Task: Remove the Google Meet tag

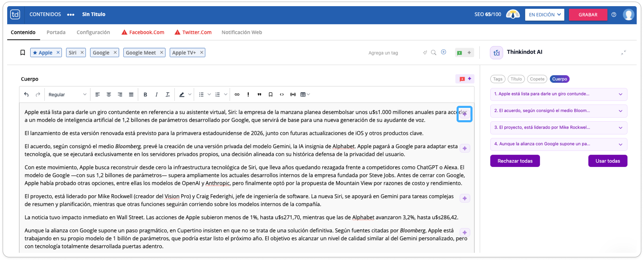Action: point(161,52)
